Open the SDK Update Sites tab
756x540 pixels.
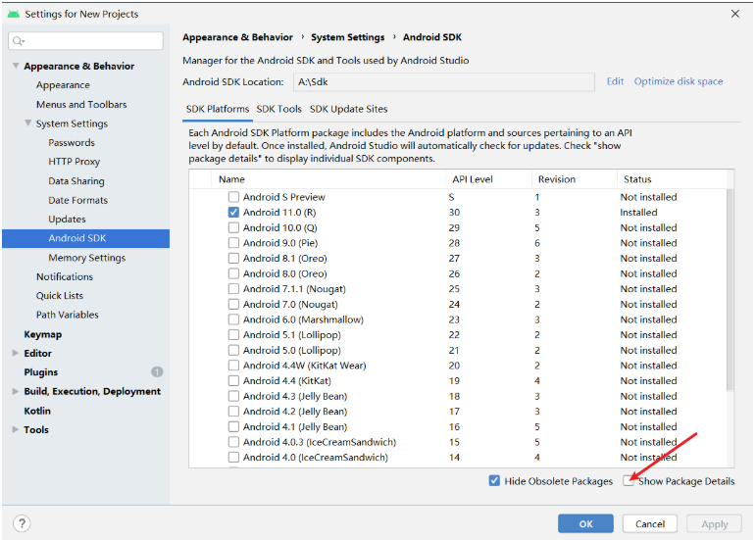click(x=349, y=110)
